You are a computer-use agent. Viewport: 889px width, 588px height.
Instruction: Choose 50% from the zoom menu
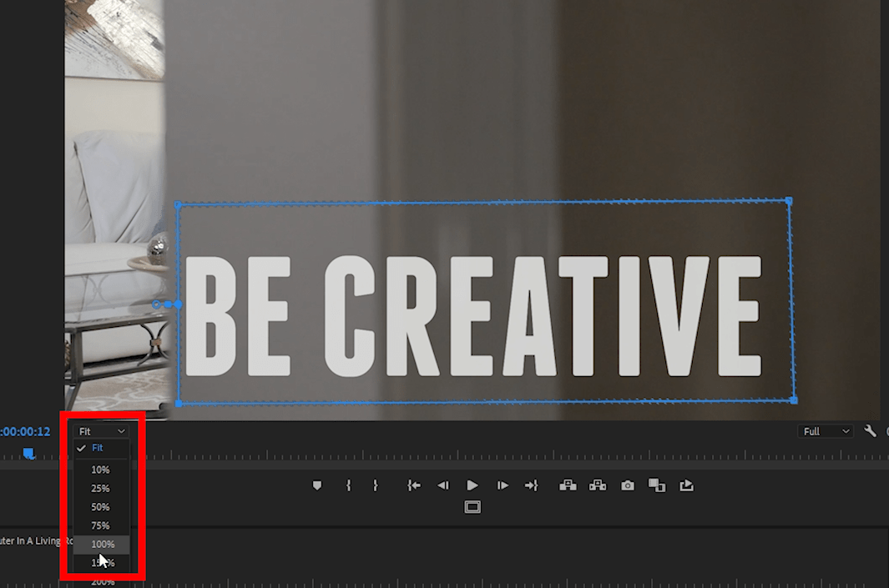100,506
